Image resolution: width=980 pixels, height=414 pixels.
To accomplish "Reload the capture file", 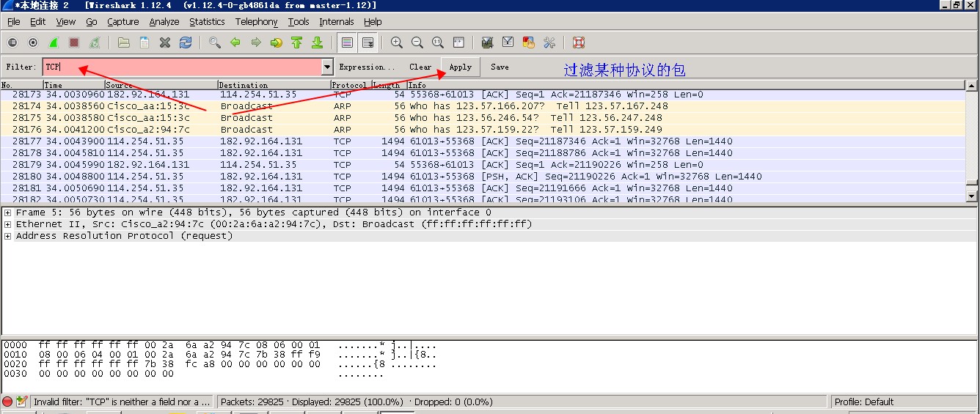I will [x=186, y=42].
